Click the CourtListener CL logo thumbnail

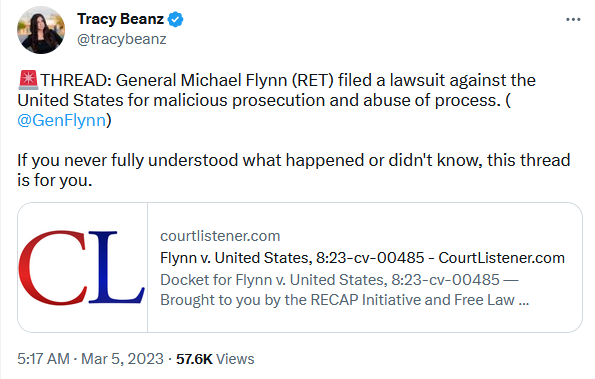click(82, 267)
